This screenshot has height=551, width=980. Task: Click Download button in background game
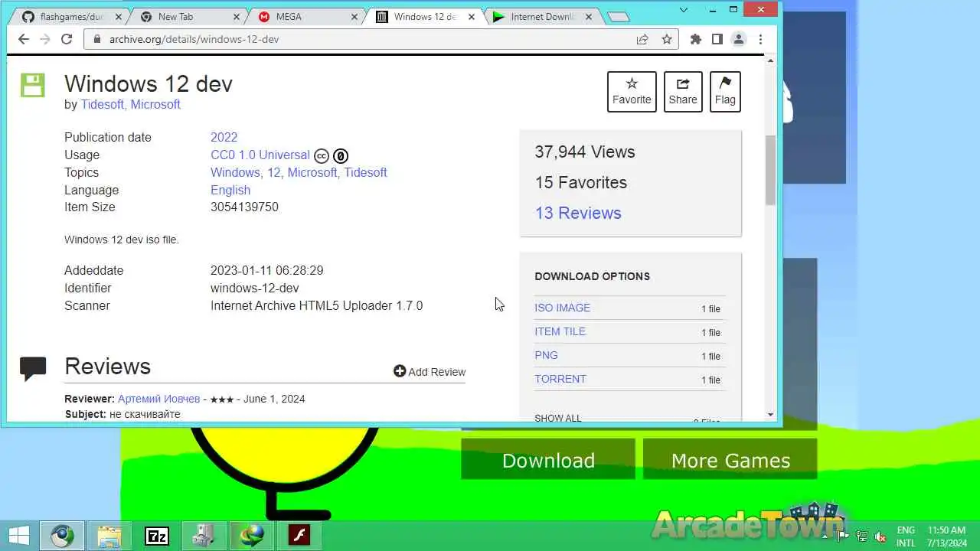[x=548, y=460]
